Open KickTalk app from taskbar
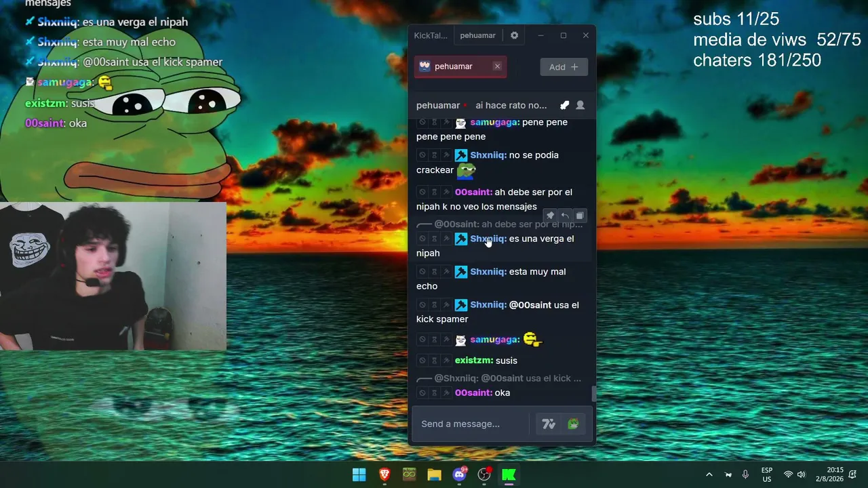This screenshot has height=488, width=868. tap(509, 474)
